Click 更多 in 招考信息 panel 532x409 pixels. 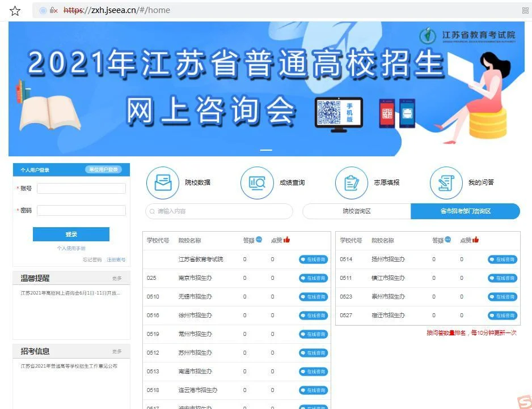click(x=117, y=351)
